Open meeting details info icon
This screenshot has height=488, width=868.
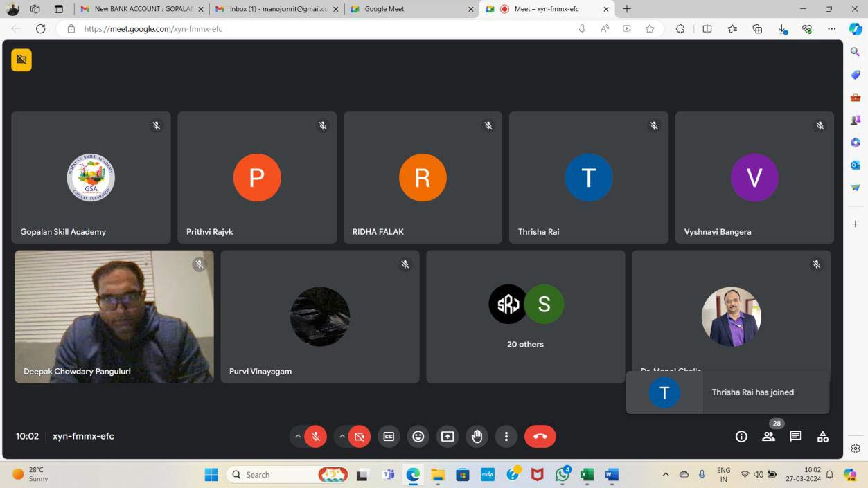coord(741,436)
